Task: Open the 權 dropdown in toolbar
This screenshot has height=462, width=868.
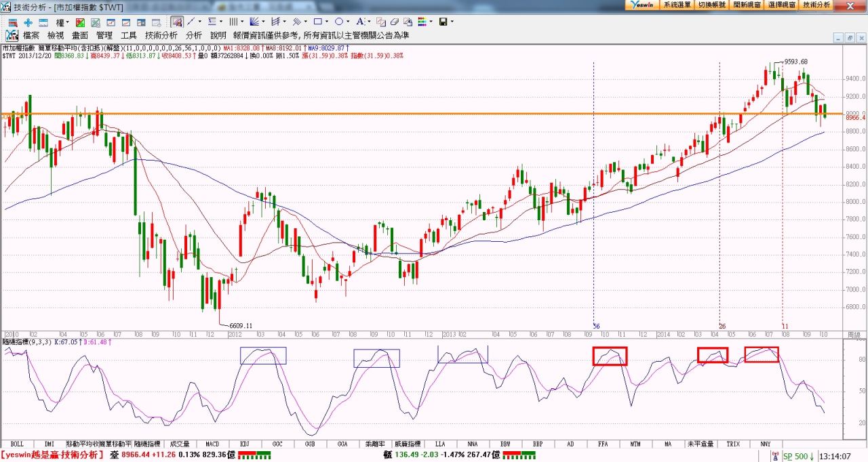Action: pos(61,22)
